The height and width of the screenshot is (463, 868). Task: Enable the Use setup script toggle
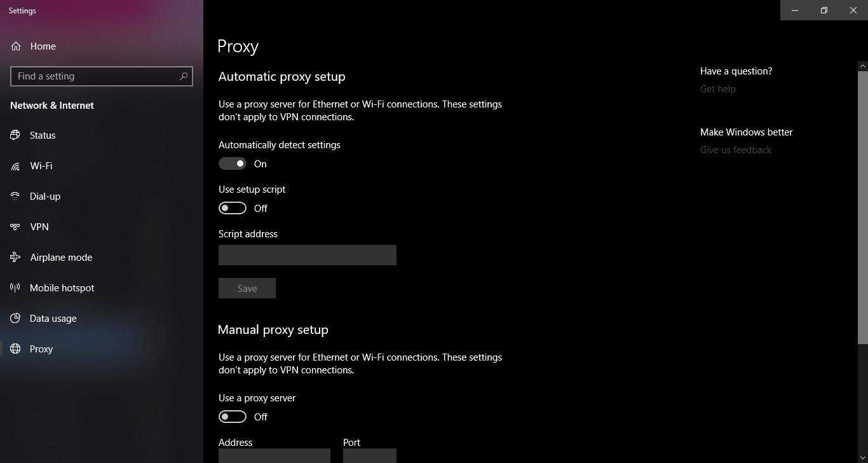coord(233,208)
